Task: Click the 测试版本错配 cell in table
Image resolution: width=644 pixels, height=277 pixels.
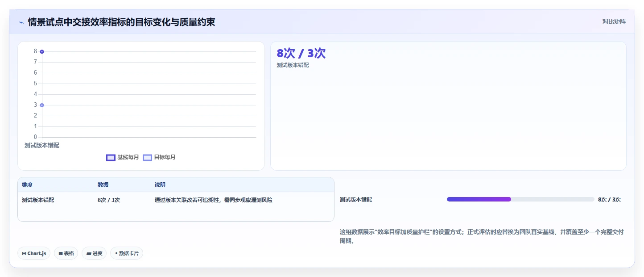Action: coord(38,200)
